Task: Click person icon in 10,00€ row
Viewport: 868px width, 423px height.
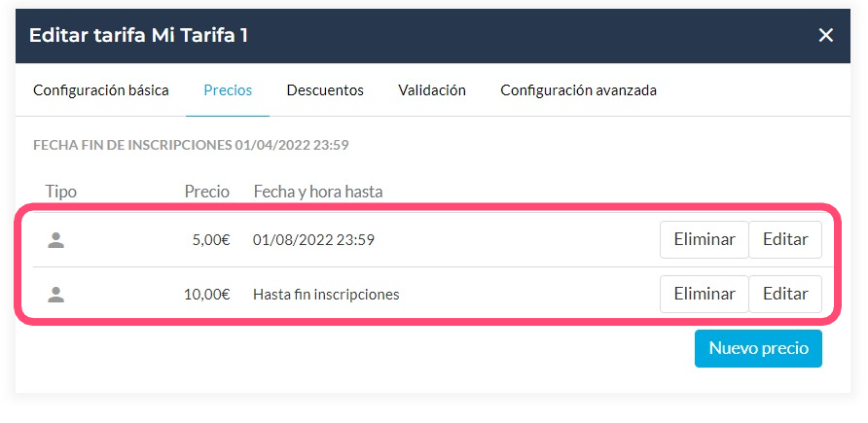Action: pyautogui.click(x=55, y=295)
